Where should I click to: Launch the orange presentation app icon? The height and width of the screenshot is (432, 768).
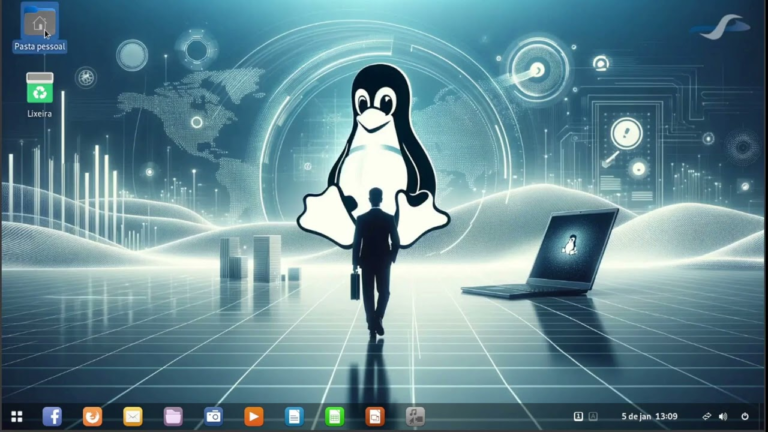(x=375, y=416)
